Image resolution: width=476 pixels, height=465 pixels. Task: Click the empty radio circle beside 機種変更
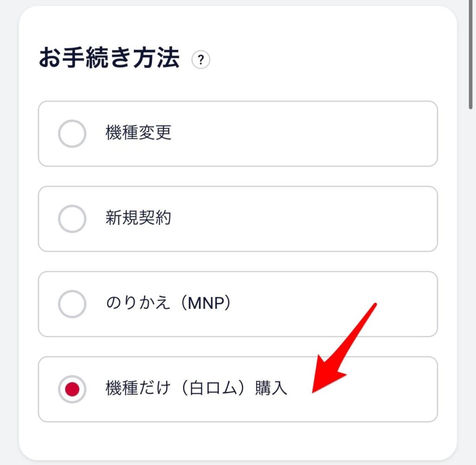point(72,133)
